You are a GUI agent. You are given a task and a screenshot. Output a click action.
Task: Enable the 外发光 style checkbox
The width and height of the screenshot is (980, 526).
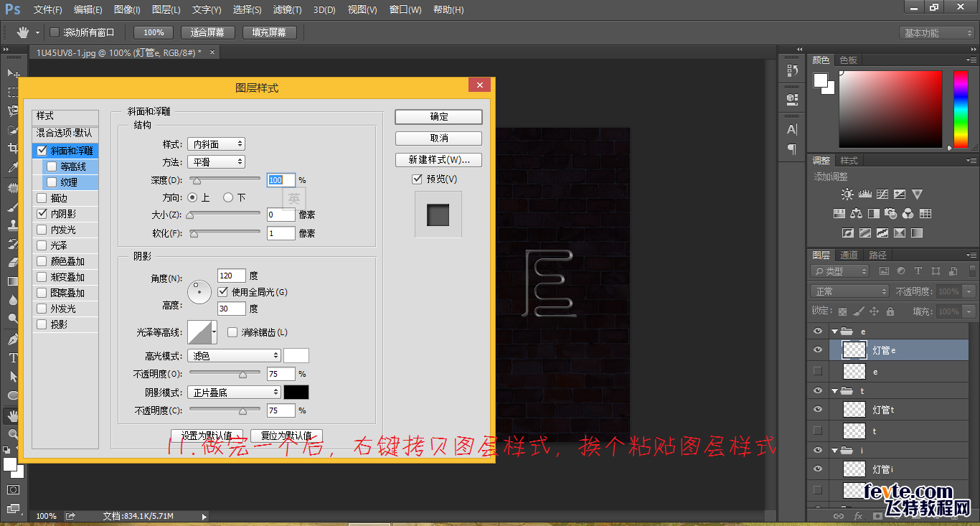tap(42, 309)
